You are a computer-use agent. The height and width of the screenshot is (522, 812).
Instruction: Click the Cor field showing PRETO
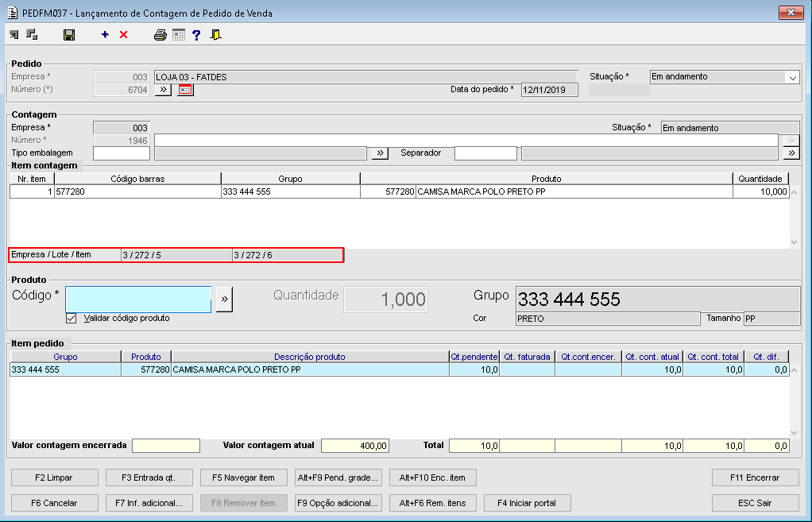608,319
